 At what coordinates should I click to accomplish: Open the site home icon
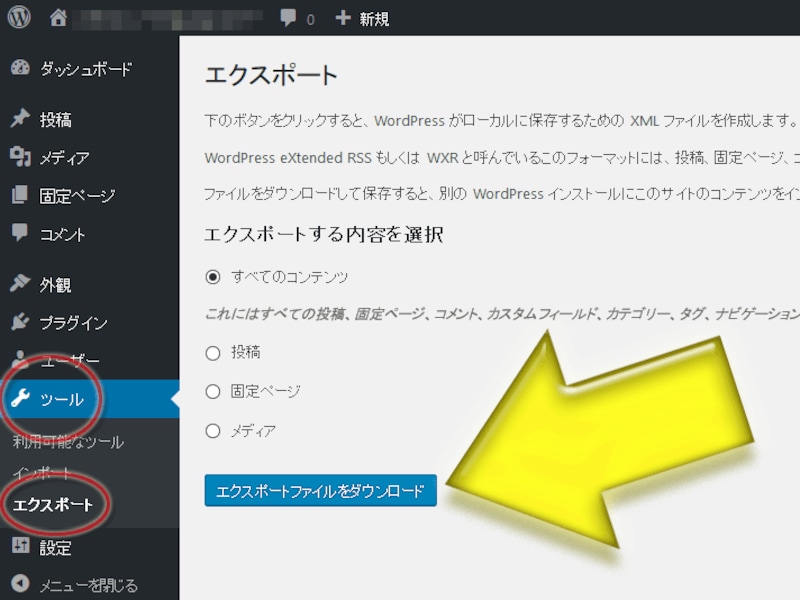pos(59,18)
